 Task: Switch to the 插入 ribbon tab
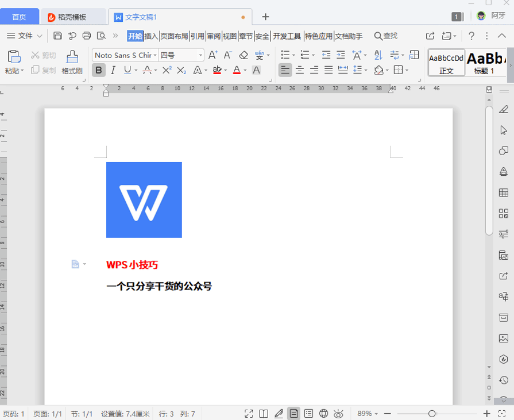(153, 35)
